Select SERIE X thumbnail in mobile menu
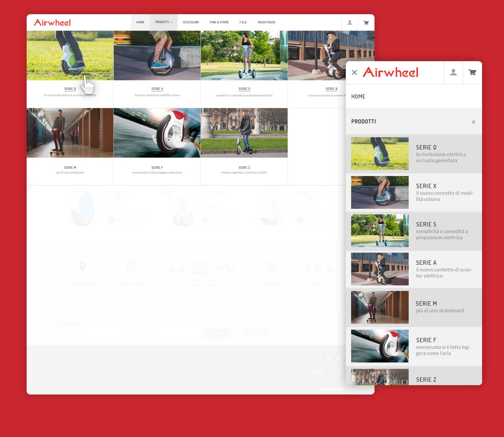The height and width of the screenshot is (437, 504). (380, 192)
